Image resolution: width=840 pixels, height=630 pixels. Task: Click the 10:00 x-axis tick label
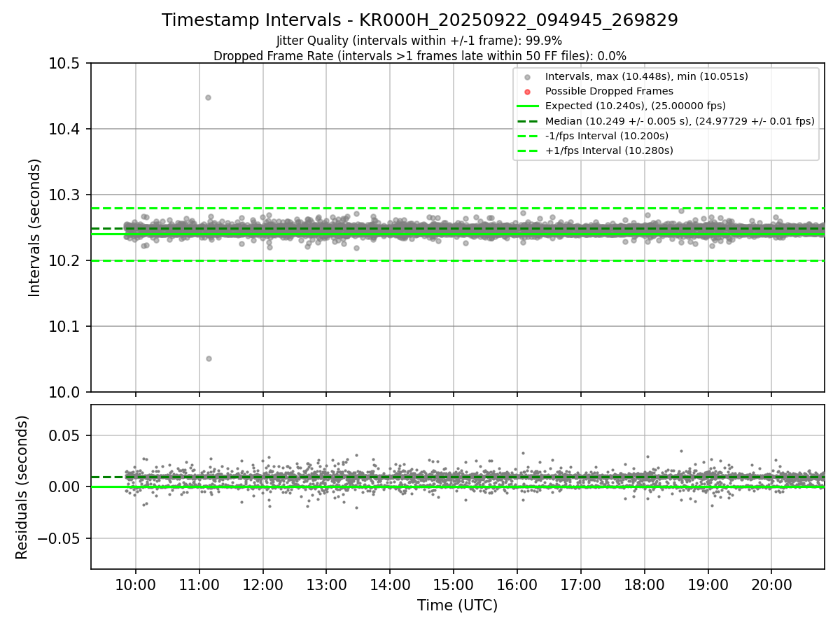136,584
